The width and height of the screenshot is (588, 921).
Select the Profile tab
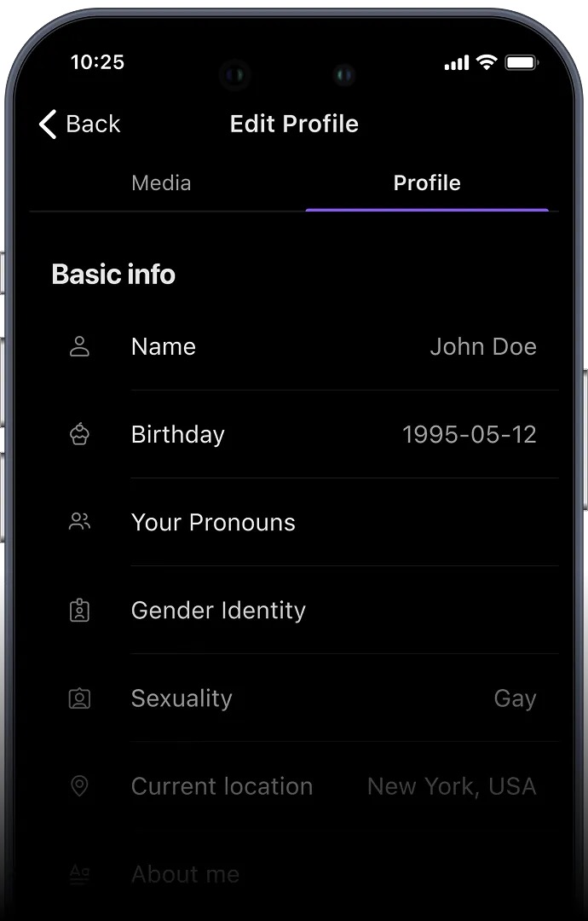(427, 183)
